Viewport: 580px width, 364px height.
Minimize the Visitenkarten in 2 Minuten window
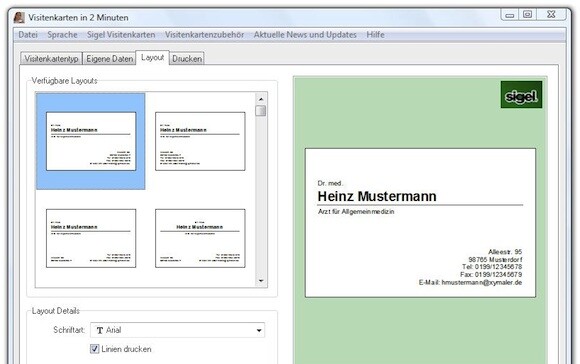tap(510, 15)
